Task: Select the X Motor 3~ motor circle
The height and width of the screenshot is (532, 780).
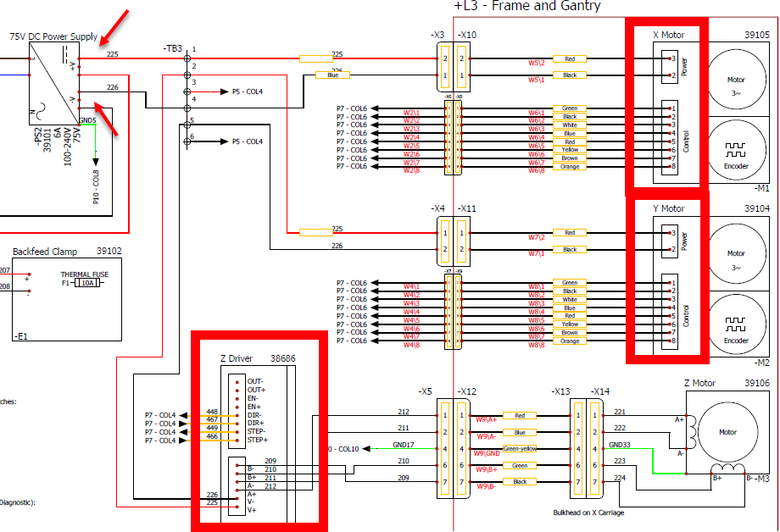Action: pyautogui.click(x=736, y=84)
